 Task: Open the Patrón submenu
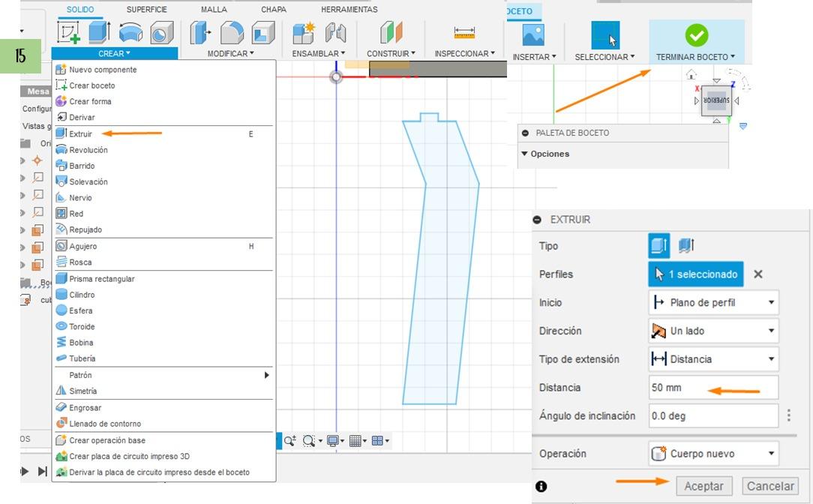point(163,375)
